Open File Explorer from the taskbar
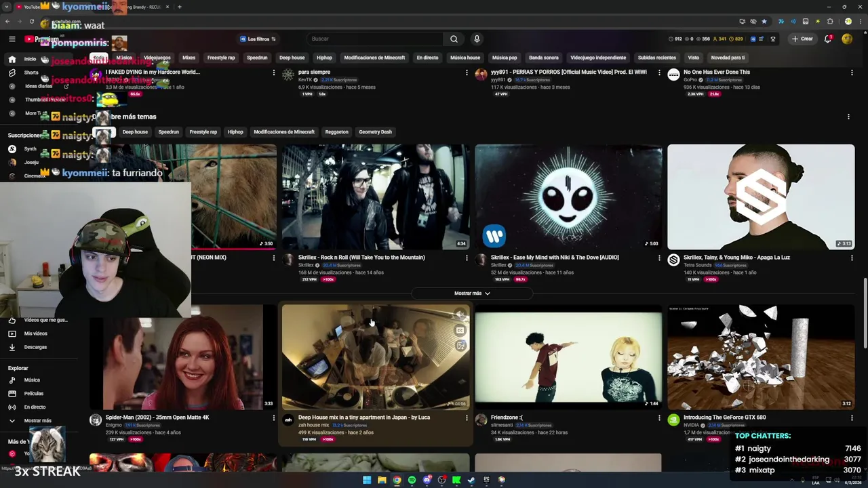868x488 pixels. pyautogui.click(x=382, y=480)
